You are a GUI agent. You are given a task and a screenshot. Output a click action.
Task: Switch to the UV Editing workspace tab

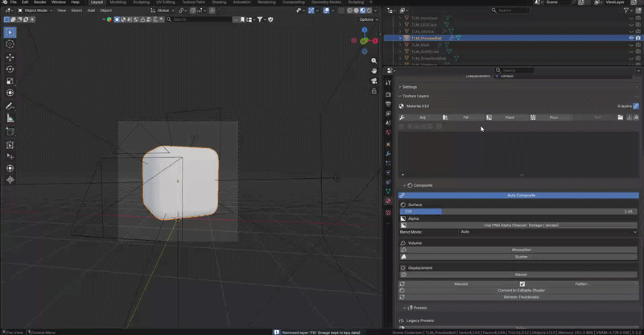(166, 2)
